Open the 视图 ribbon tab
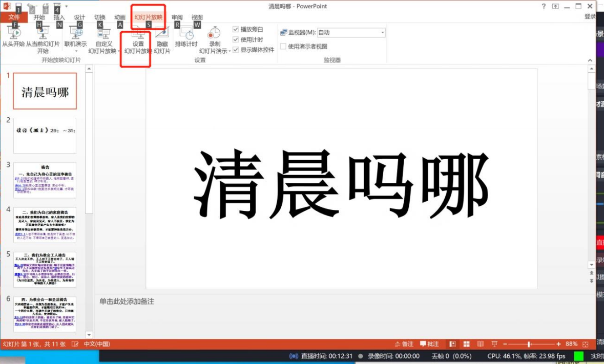This screenshot has width=604, height=364. (197, 17)
